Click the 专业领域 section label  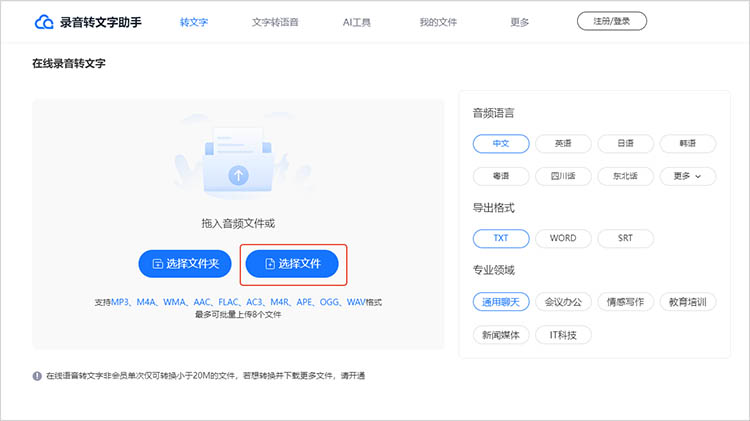[494, 270]
